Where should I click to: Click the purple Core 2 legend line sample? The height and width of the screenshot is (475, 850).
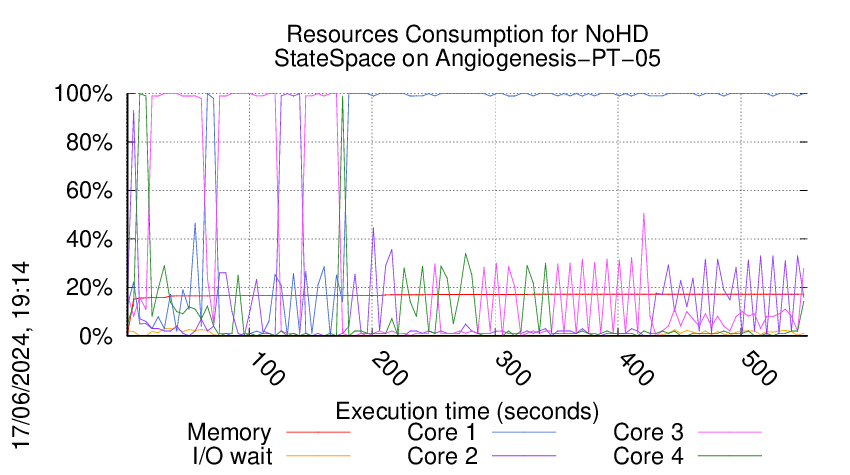524,456
